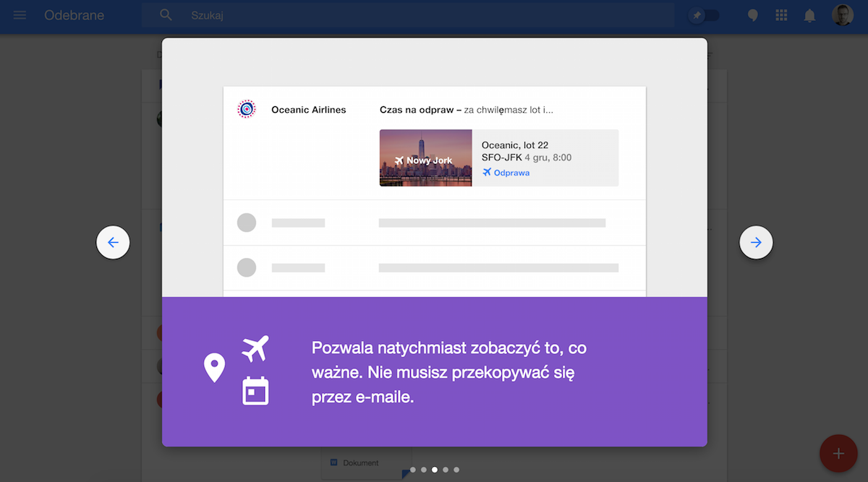Focus the Szukaj search field
Screen dimensions: 868x482
[408, 15]
